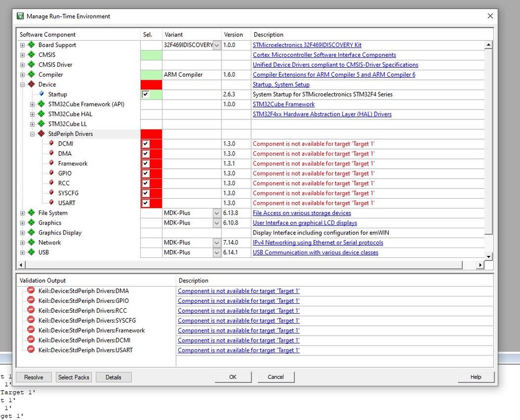Click the Version column header

coord(236,34)
